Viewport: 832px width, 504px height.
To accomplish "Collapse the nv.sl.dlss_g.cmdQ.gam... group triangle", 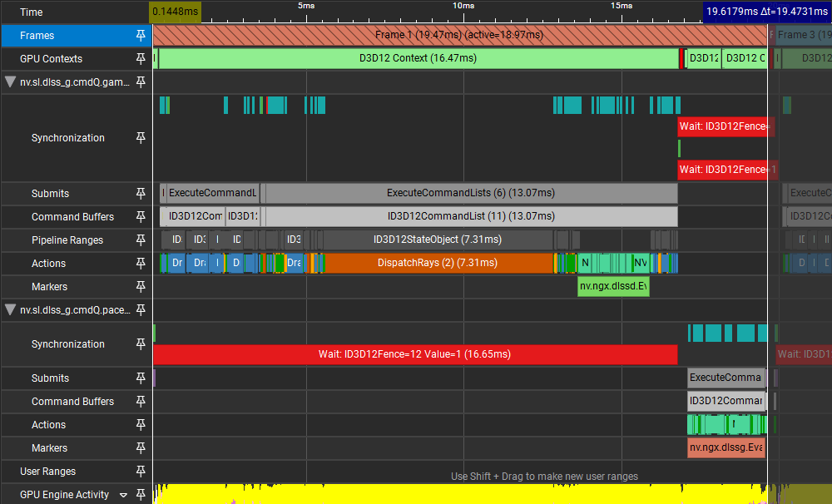I will tap(10, 82).
